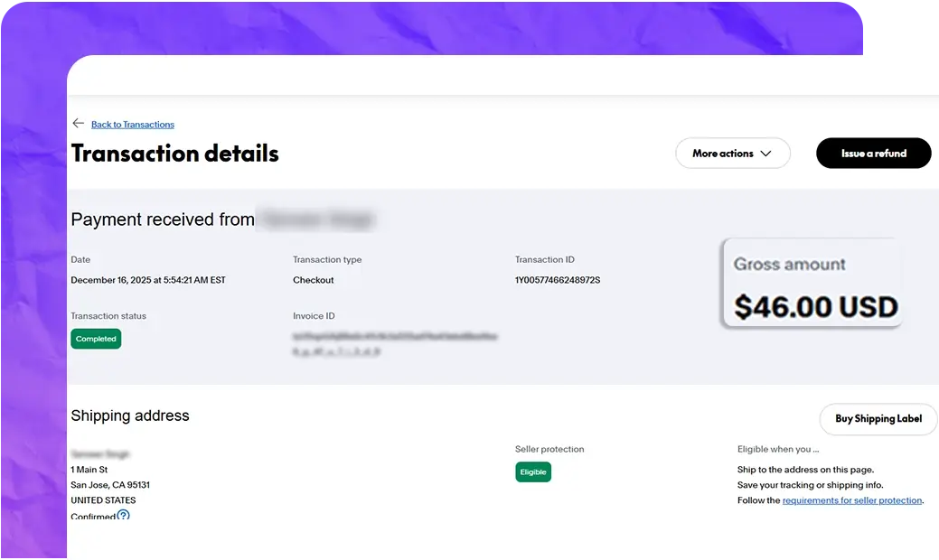939x560 pixels.
Task: Click the 1 Main St address line
Action: point(89,470)
